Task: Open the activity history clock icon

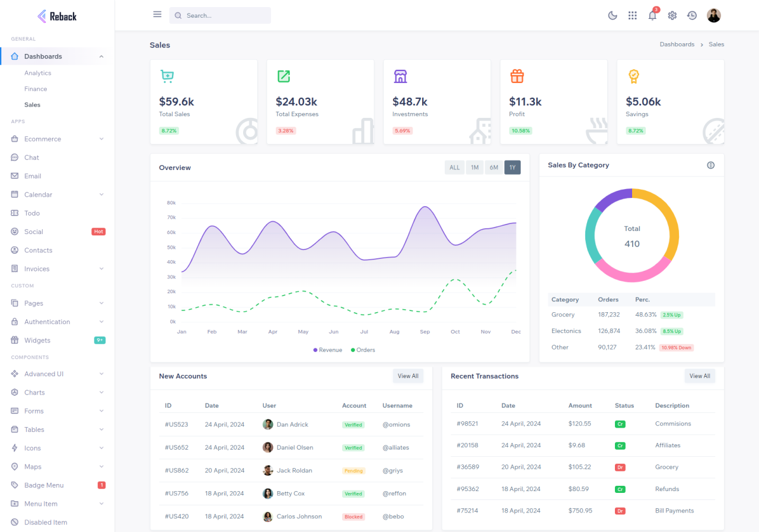Action: (692, 15)
